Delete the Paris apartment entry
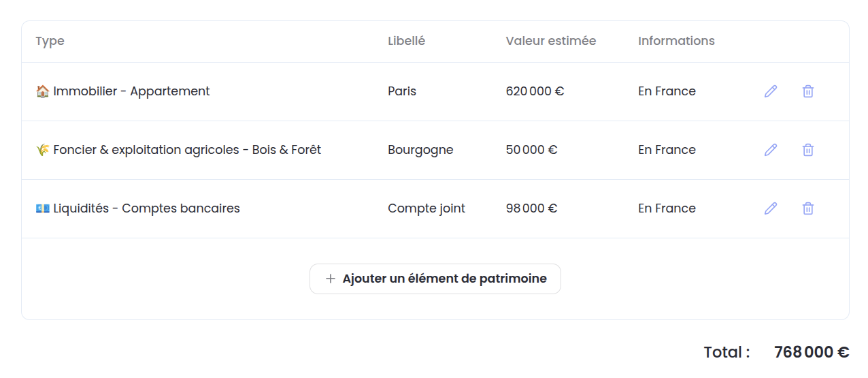Image resolution: width=868 pixels, height=378 pixels. click(808, 91)
